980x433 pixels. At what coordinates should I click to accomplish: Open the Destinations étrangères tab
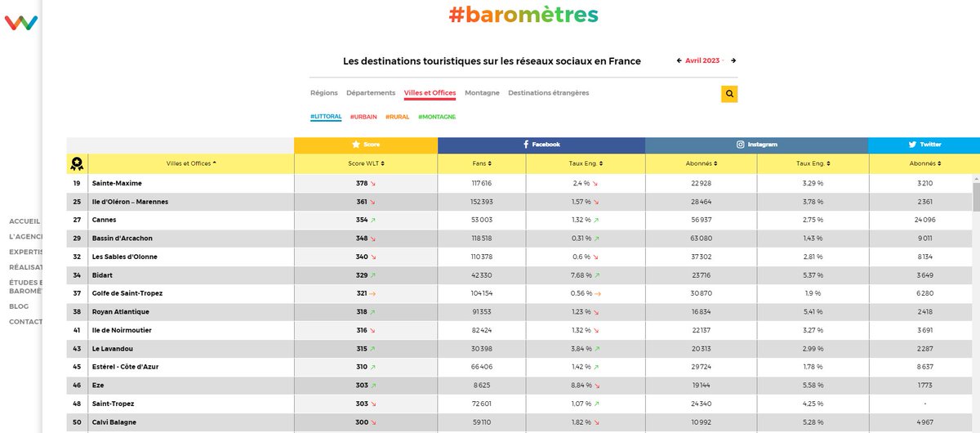coord(548,93)
